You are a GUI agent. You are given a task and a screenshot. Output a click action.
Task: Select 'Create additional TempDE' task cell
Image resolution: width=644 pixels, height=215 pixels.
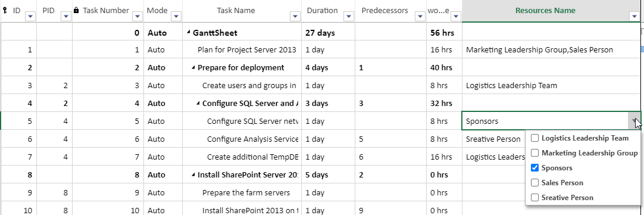(242, 157)
